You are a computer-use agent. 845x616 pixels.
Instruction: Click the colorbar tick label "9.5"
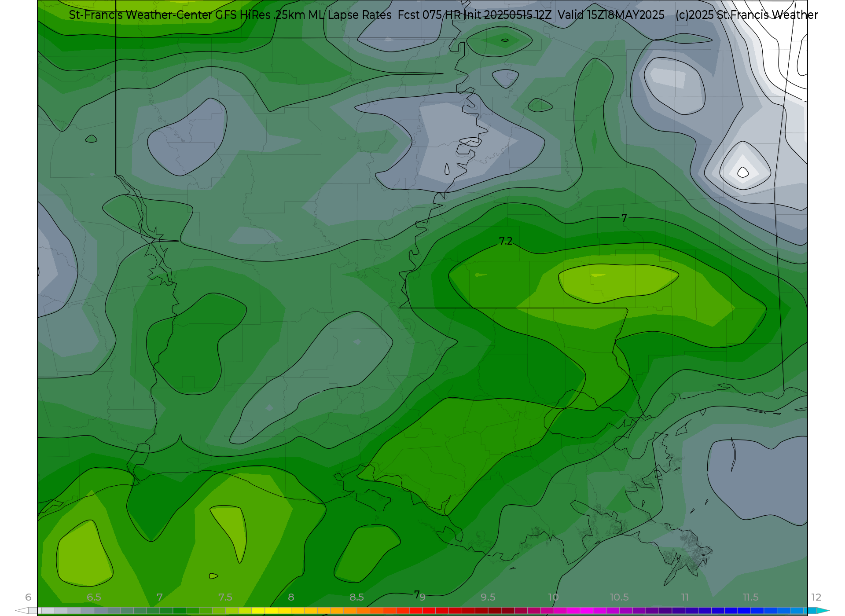488,597
